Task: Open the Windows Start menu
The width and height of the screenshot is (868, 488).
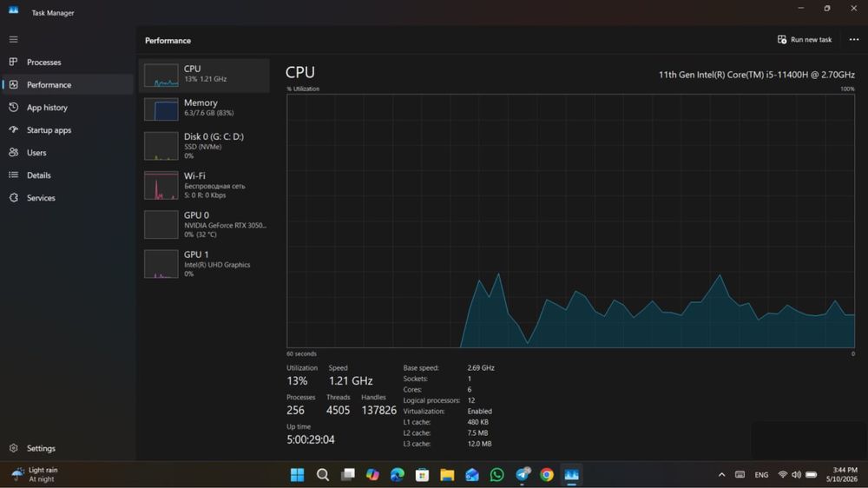Action: click(x=297, y=475)
